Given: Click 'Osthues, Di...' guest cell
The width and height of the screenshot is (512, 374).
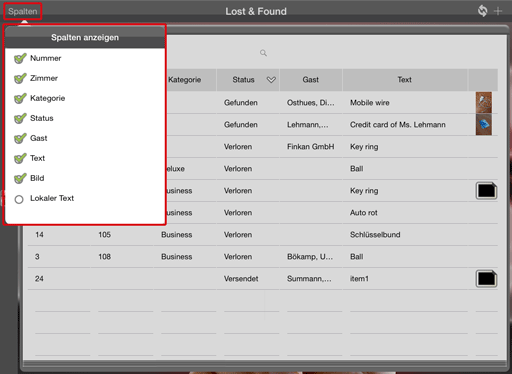Looking at the screenshot, I should pyautogui.click(x=311, y=103).
